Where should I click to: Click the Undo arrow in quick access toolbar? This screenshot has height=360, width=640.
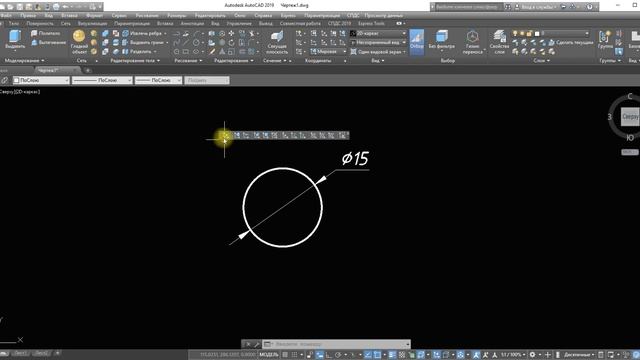pos(65,7)
